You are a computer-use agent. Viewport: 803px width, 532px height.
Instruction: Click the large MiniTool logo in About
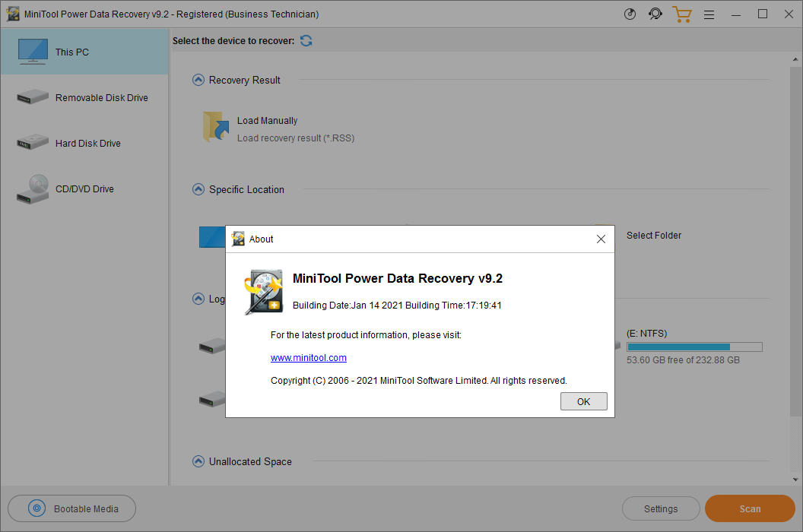click(x=264, y=291)
